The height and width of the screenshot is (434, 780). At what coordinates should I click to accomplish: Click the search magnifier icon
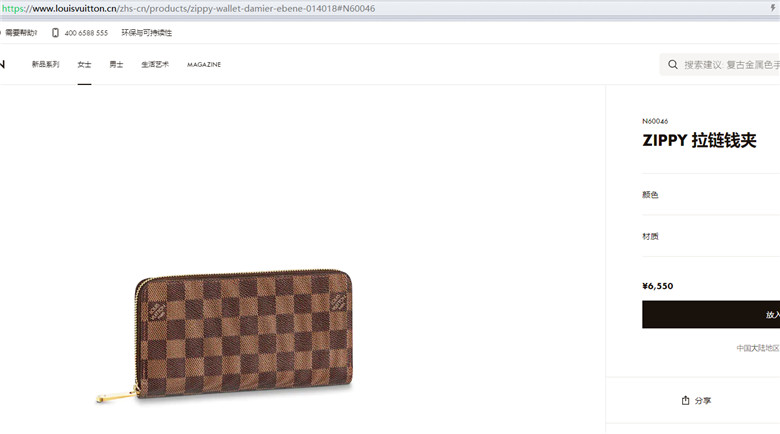pos(673,65)
